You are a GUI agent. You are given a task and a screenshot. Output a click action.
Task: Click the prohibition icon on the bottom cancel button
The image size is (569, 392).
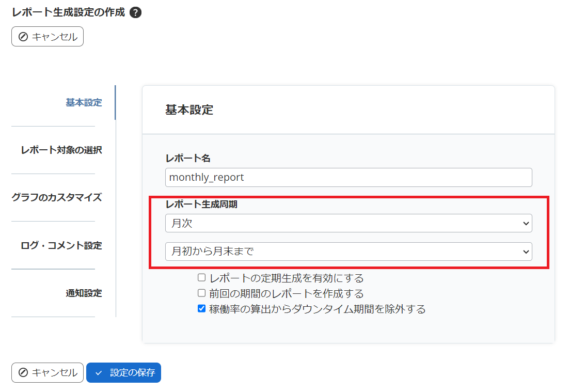coord(23,372)
